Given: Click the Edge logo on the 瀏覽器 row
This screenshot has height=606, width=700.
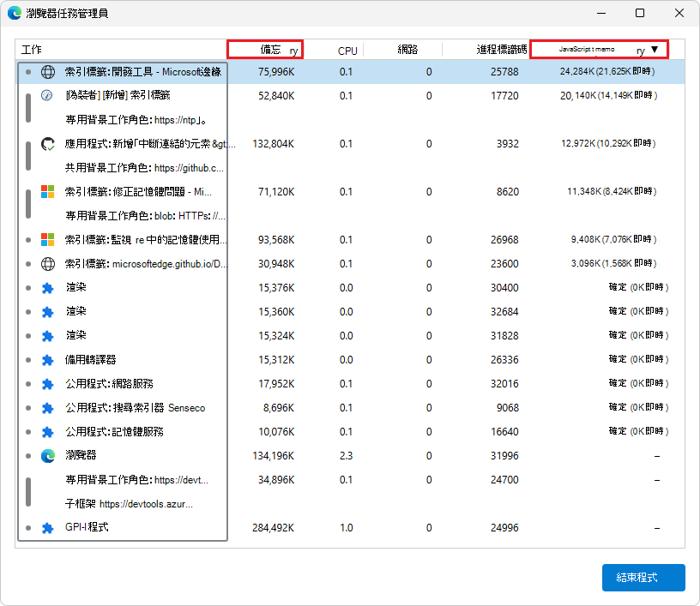Looking at the screenshot, I should [48, 456].
